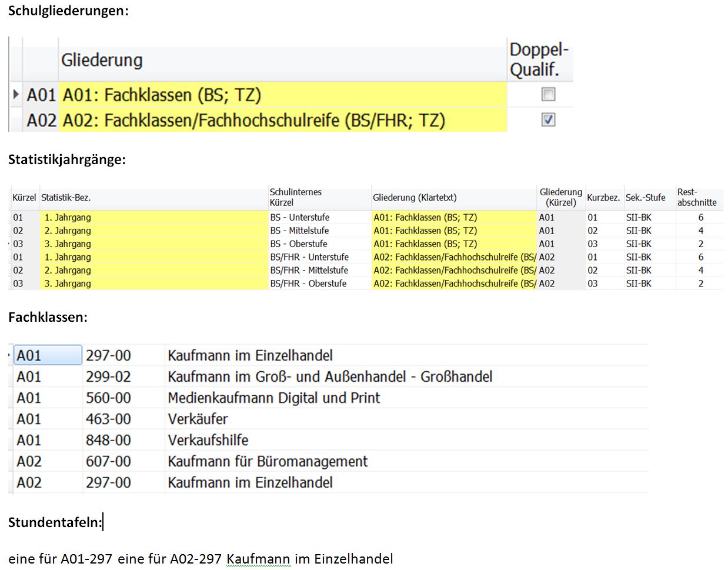The height and width of the screenshot is (570, 728).
Task: Select the BS/FHR - Oberstufe cell
Action: pyautogui.click(x=320, y=284)
